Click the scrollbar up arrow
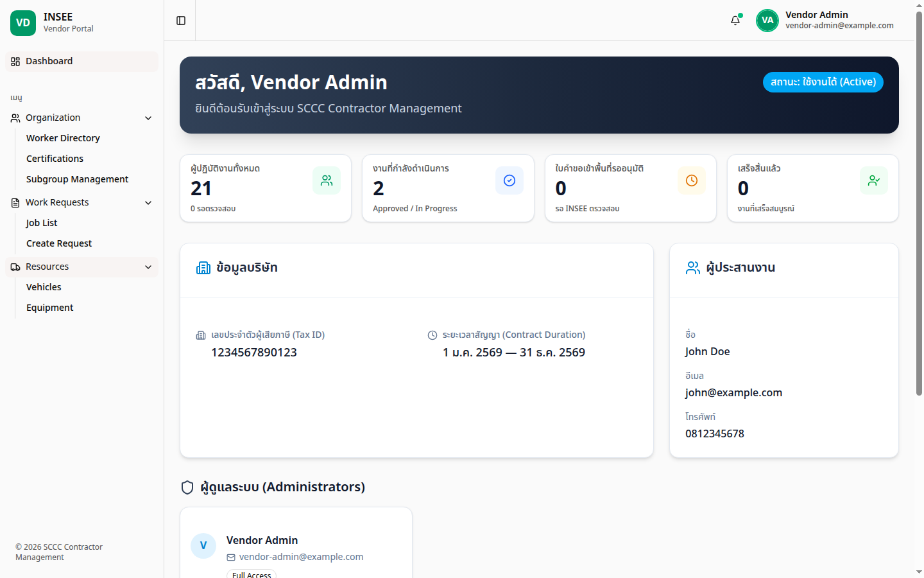The image size is (924, 578). pyautogui.click(x=919, y=5)
